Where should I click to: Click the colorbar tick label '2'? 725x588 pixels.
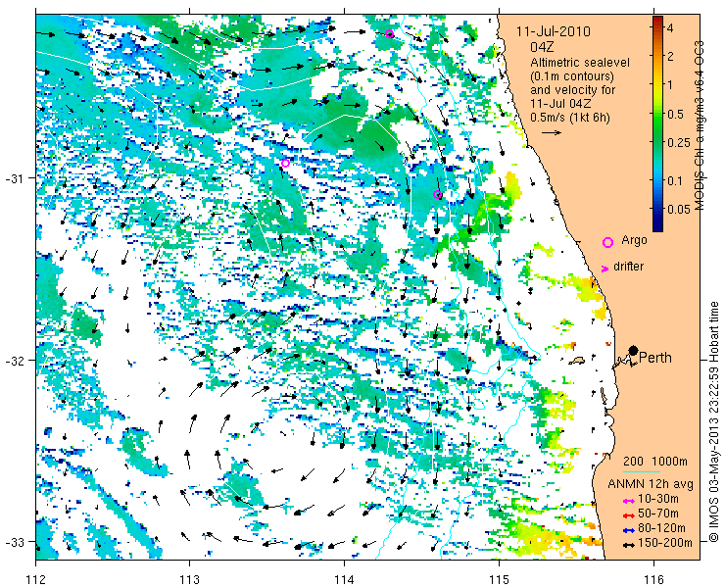coord(670,56)
